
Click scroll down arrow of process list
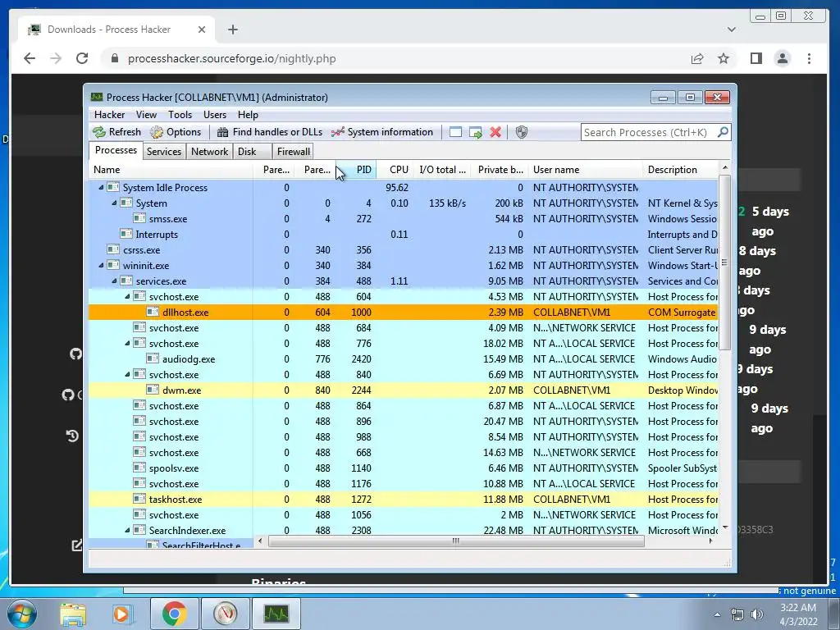(x=725, y=527)
